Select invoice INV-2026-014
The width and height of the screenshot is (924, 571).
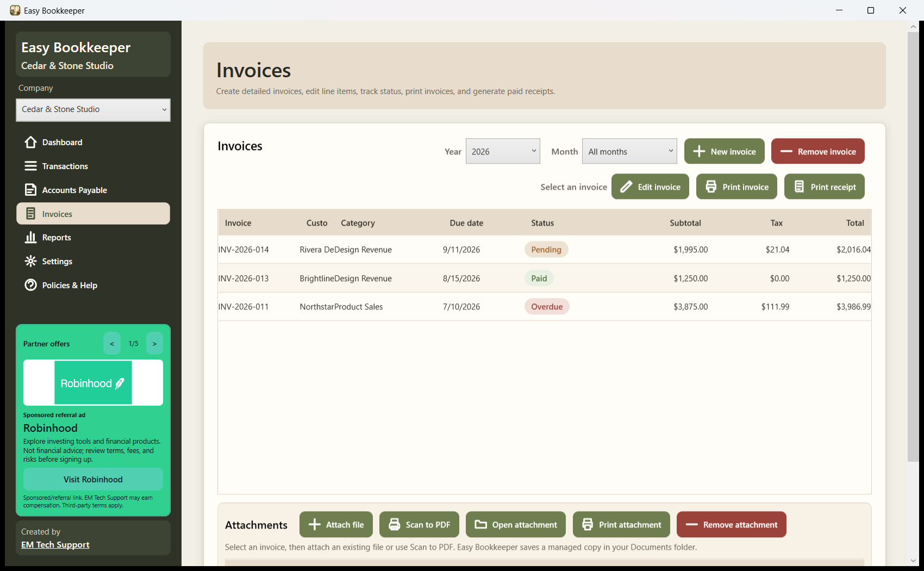point(545,250)
